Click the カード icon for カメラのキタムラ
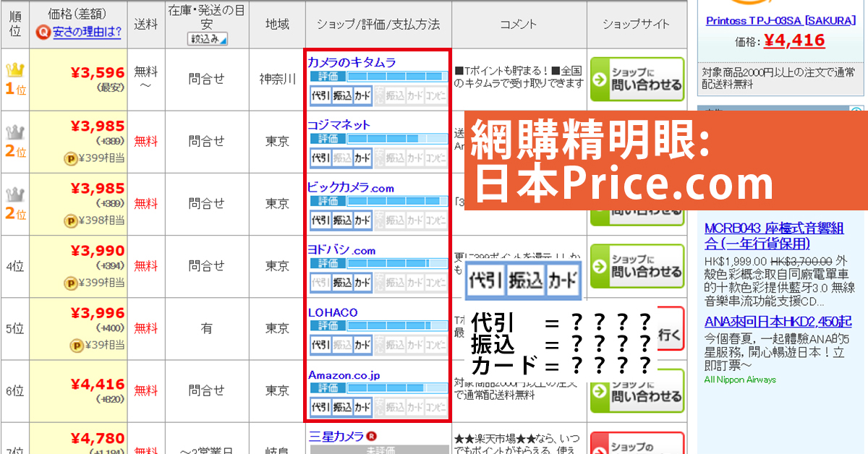 (362, 95)
